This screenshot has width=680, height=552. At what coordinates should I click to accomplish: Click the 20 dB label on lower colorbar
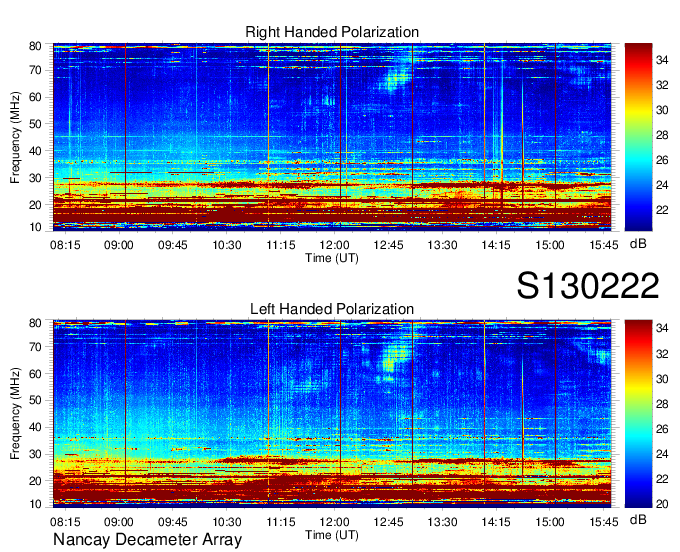point(662,504)
